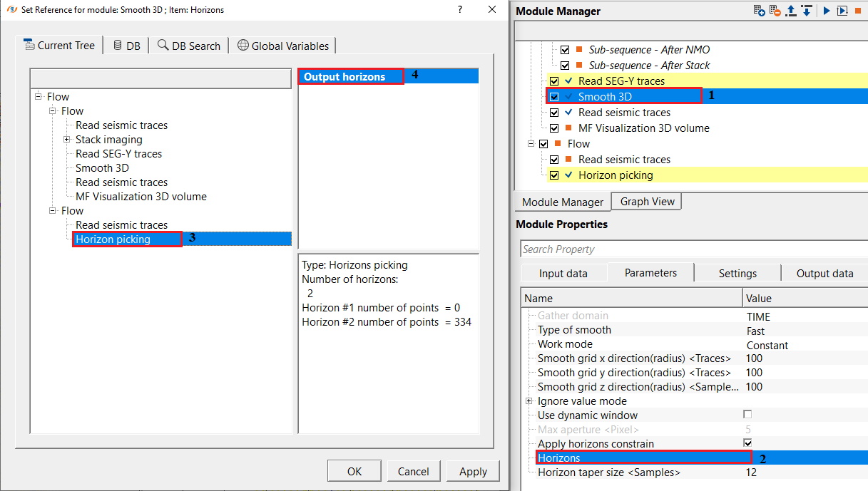Select Horizon picking row in Module Manager
The height and width of the screenshot is (491, 868).
tap(707, 175)
